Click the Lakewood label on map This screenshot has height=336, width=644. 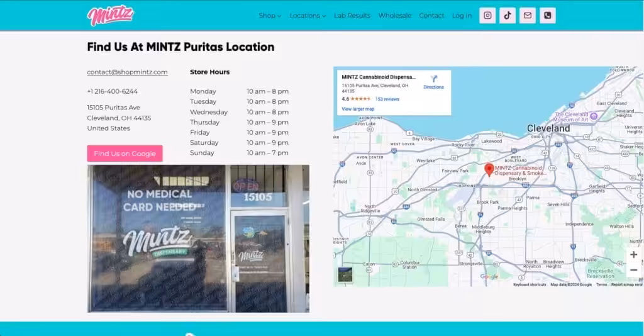492,141
